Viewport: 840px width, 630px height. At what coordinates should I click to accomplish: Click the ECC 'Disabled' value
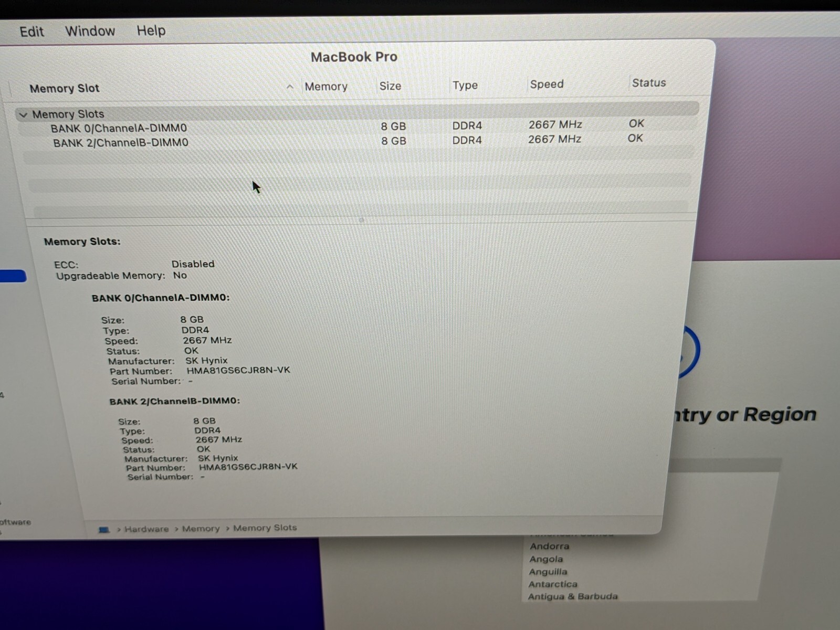(193, 264)
